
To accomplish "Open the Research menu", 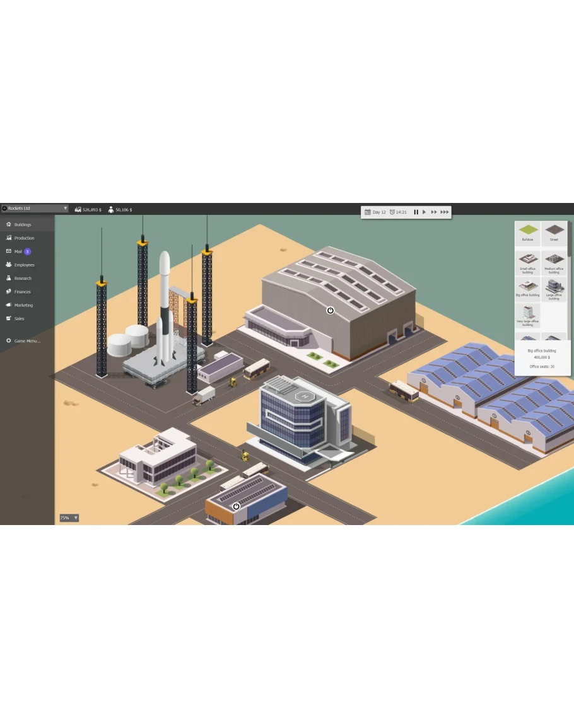I will tap(23, 278).
